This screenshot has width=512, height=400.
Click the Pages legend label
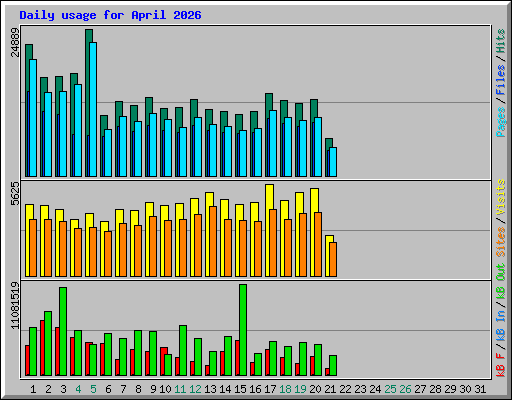[501, 122]
